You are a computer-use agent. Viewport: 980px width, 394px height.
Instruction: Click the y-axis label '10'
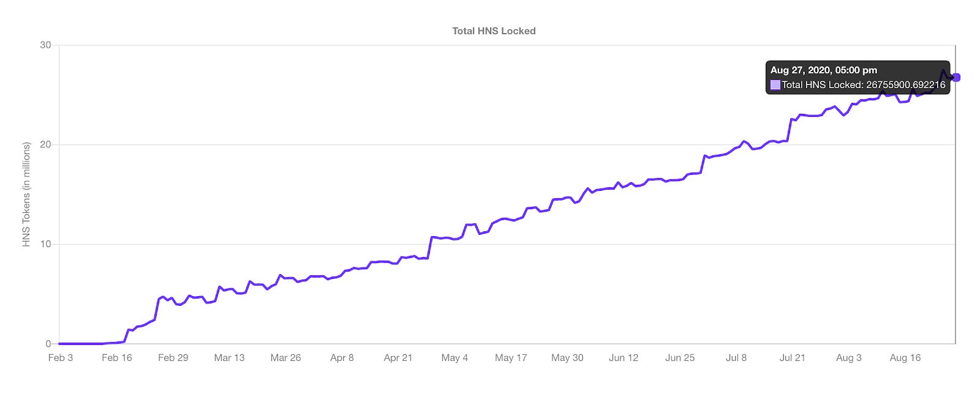pyautogui.click(x=45, y=244)
